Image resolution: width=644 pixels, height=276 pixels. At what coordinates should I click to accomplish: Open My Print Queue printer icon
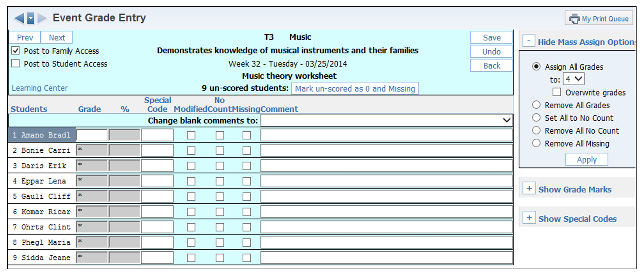point(574,19)
